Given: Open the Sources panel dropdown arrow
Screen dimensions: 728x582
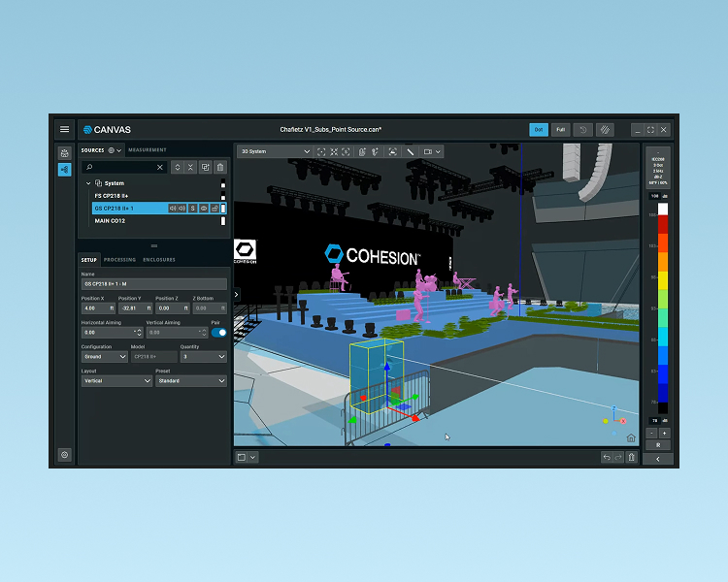Looking at the screenshot, I should tap(118, 150).
